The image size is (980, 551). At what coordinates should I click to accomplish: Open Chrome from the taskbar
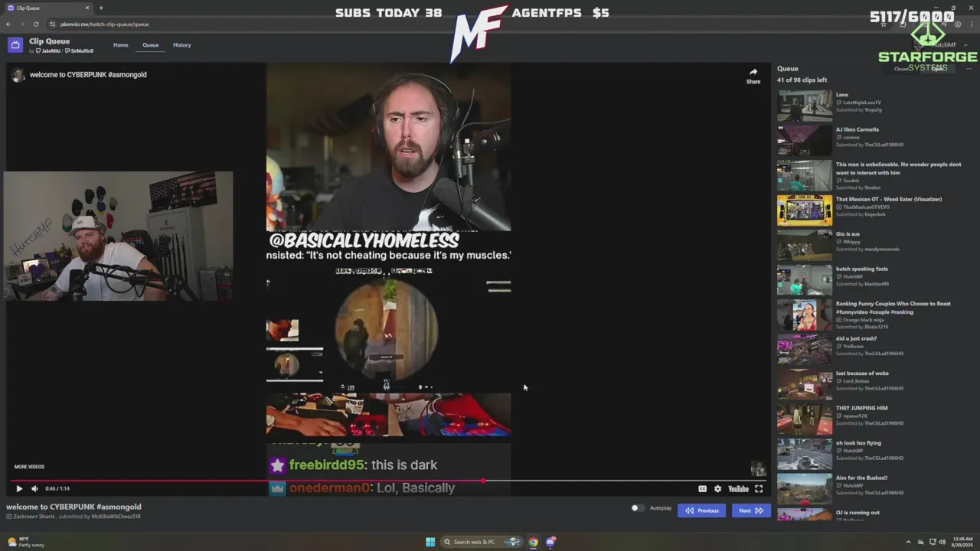(533, 542)
